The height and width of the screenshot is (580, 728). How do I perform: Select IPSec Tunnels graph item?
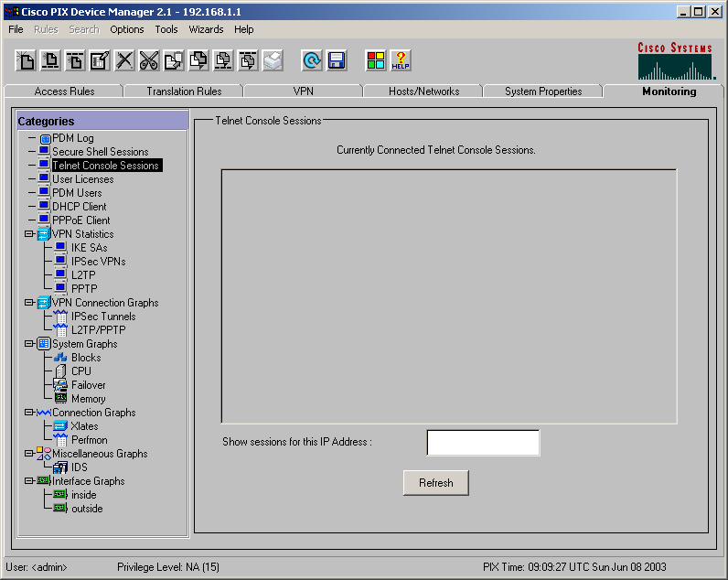tap(103, 317)
